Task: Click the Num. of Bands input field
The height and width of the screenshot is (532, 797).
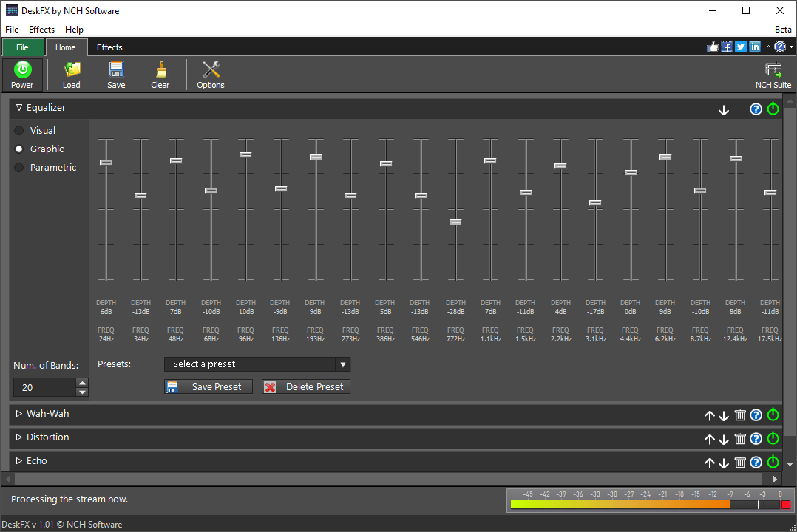Action: click(x=44, y=386)
